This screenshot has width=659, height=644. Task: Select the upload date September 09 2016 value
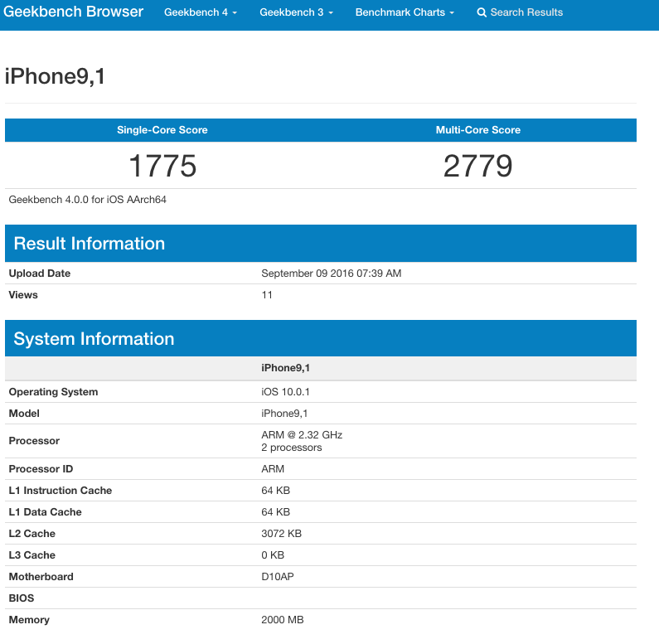click(332, 274)
